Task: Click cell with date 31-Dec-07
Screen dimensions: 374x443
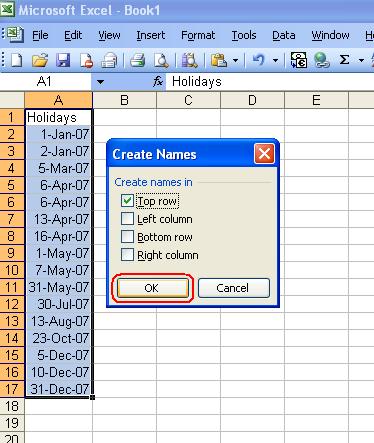Action: (58, 389)
